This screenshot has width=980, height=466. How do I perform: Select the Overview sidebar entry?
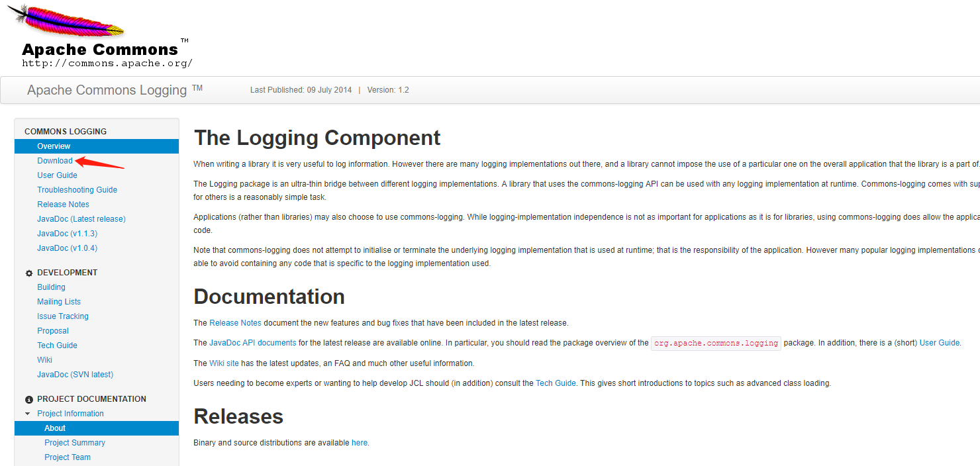[x=54, y=146]
